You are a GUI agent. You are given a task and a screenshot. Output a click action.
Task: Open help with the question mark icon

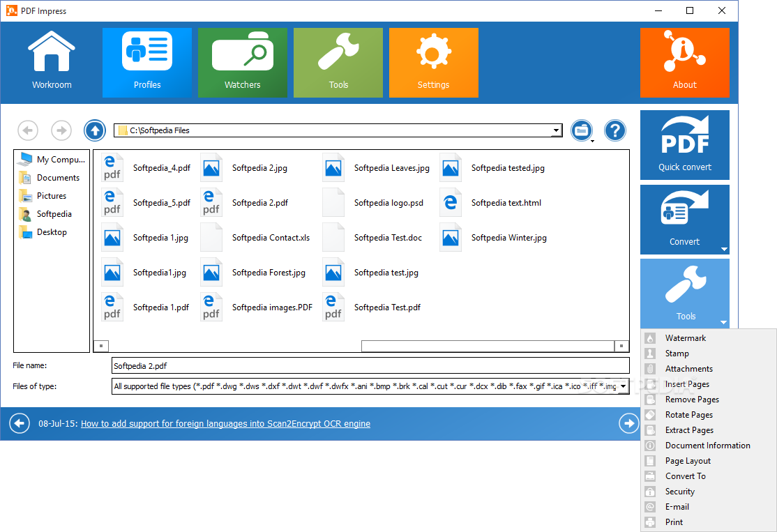615,131
